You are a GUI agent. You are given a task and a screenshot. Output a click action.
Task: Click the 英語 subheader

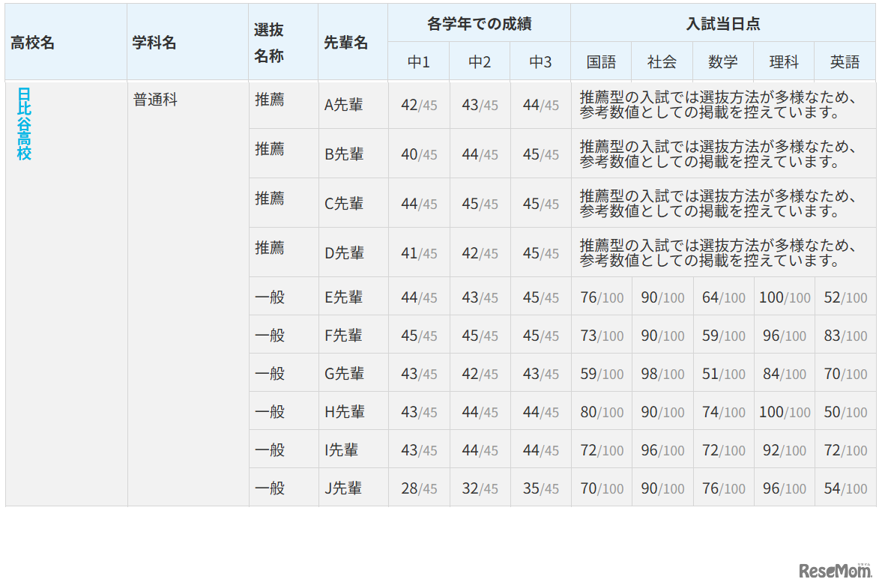tap(845, 62)
